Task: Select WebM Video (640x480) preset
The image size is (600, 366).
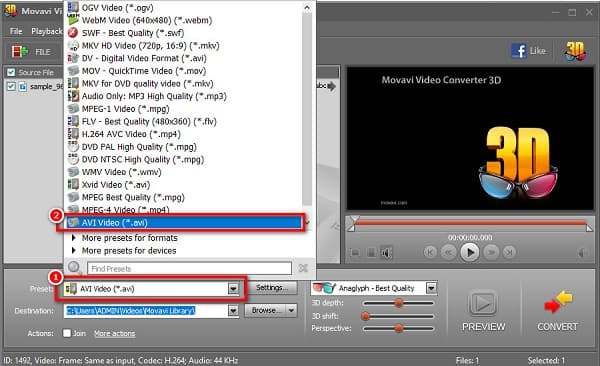Action: coord(147,20)
